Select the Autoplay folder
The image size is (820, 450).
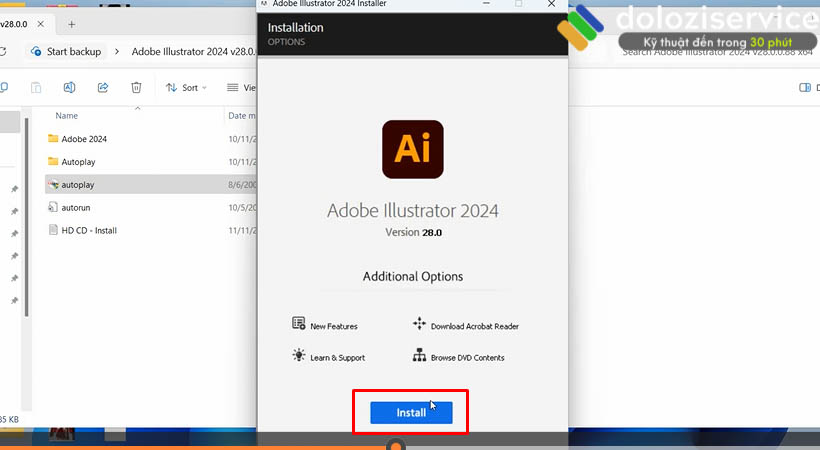pos(78,162)
